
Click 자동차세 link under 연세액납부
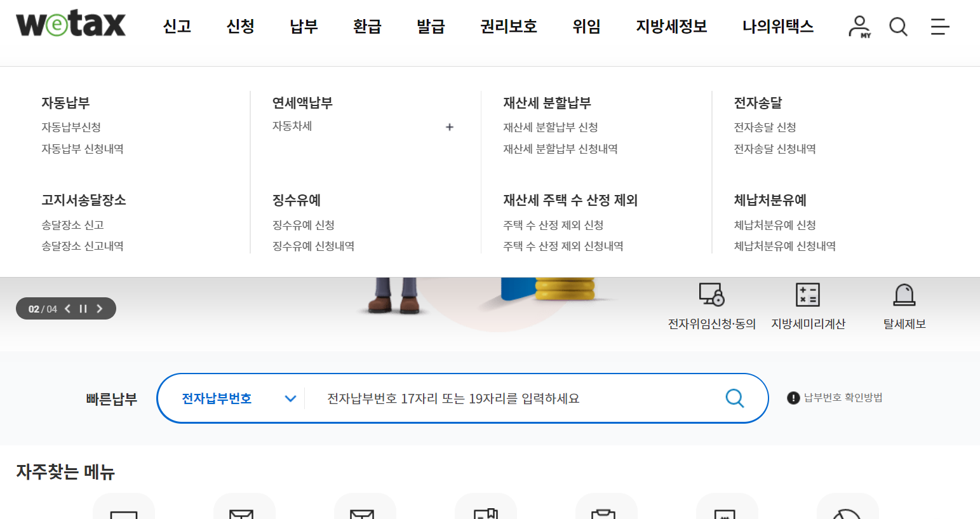292,126
